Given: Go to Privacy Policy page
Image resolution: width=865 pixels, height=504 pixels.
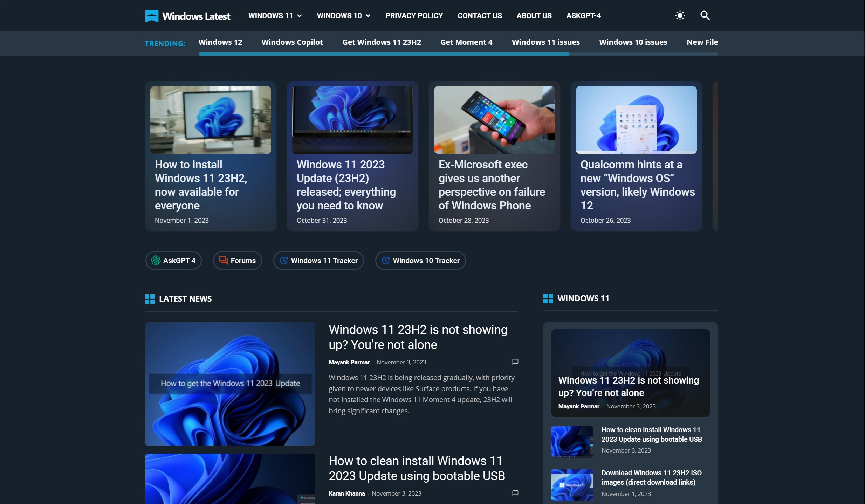Looking at the screenshot, I should click(x=414, y=16).
